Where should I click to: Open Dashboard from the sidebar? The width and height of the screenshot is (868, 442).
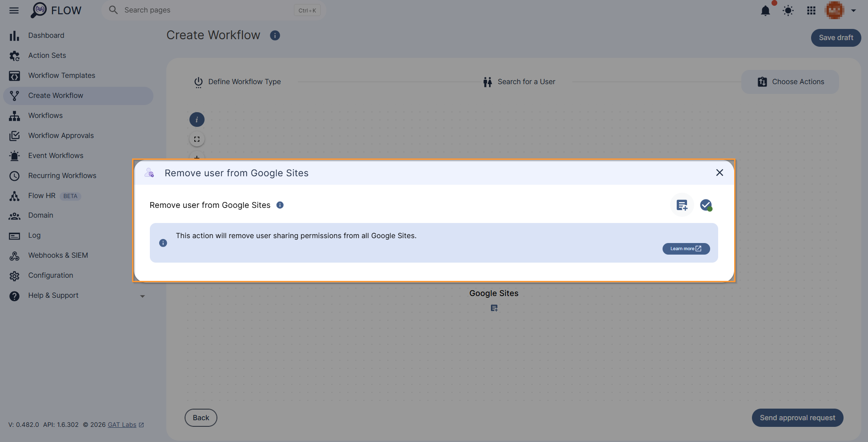(46, 35)
